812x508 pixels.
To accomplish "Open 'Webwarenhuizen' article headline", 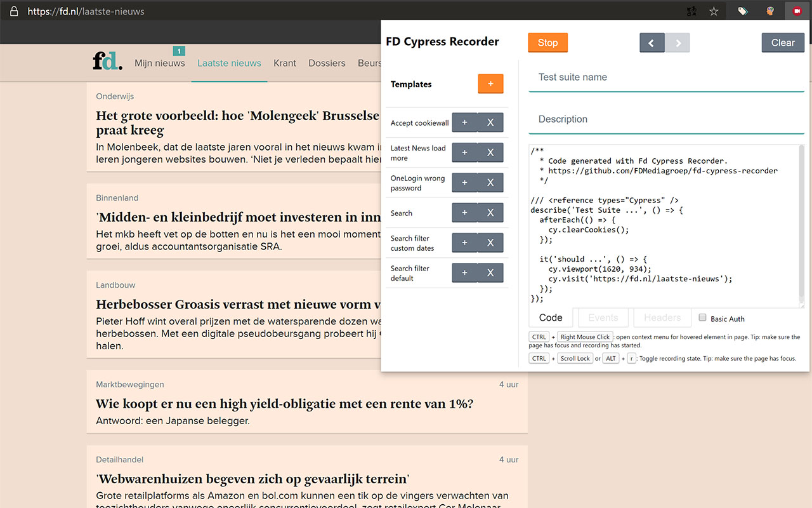I will pyautogui.click(x=252, y=479).
